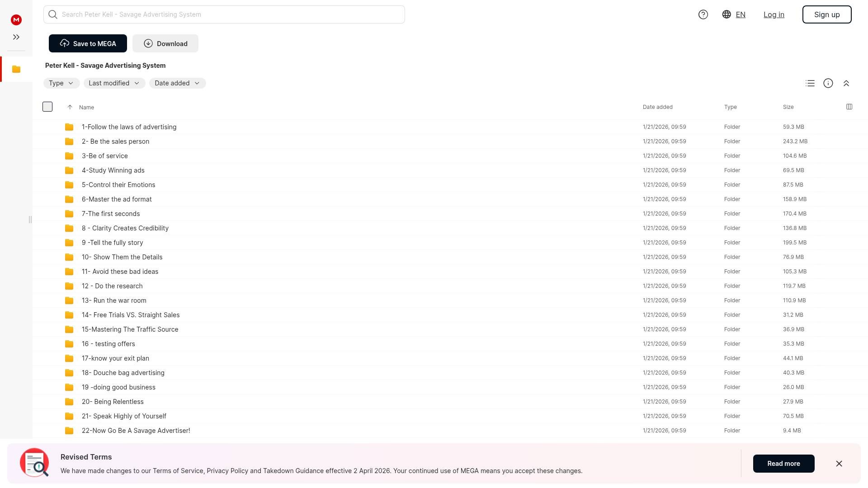Screen dimensions: 868x488
Task: Dismiss the Revised Terms banner
Action: pyautogui.click(x=839, y=464)
